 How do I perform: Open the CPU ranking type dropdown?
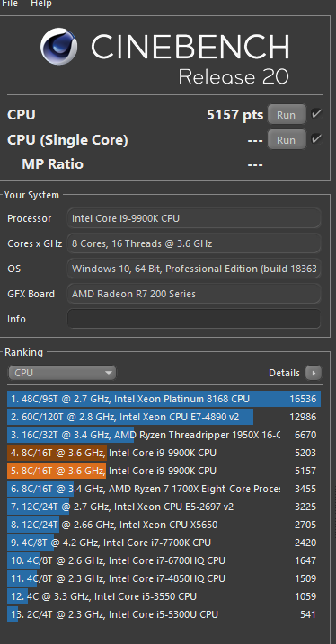(62, 373)
